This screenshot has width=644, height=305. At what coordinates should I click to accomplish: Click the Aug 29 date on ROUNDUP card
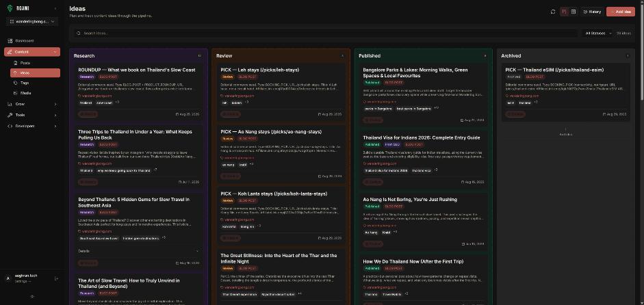[188, 114]
